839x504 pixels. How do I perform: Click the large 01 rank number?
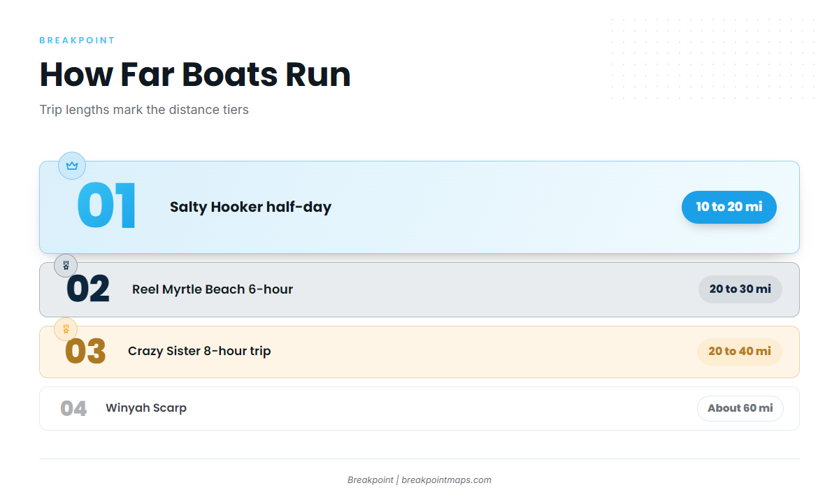pyautogui.click(x=106, y=206)
